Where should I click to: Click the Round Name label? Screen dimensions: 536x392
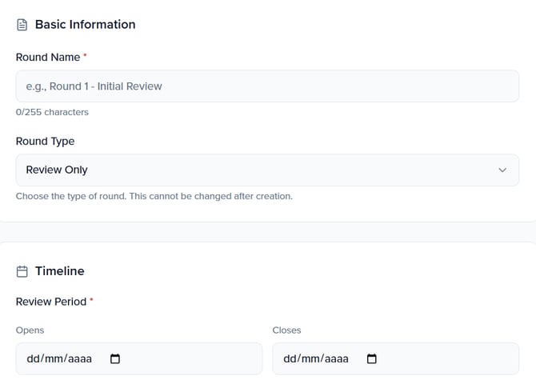pos(48,58)
